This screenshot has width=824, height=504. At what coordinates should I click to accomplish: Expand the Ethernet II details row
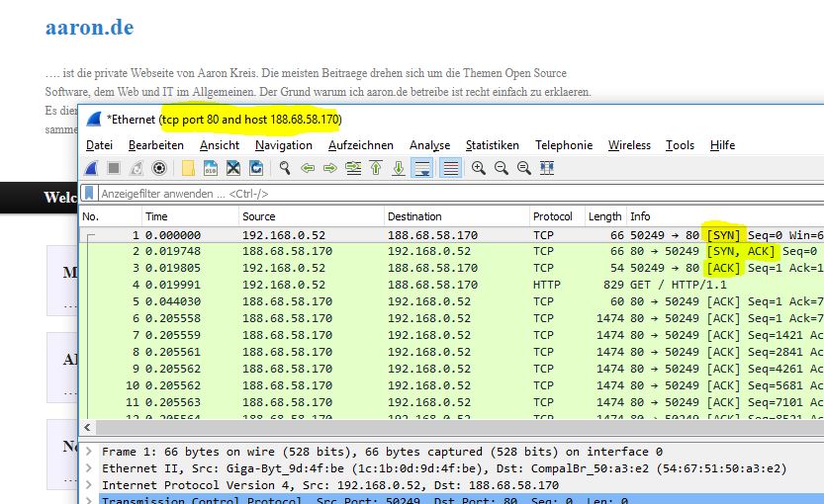pyautogui.click(x=90, y=468)
